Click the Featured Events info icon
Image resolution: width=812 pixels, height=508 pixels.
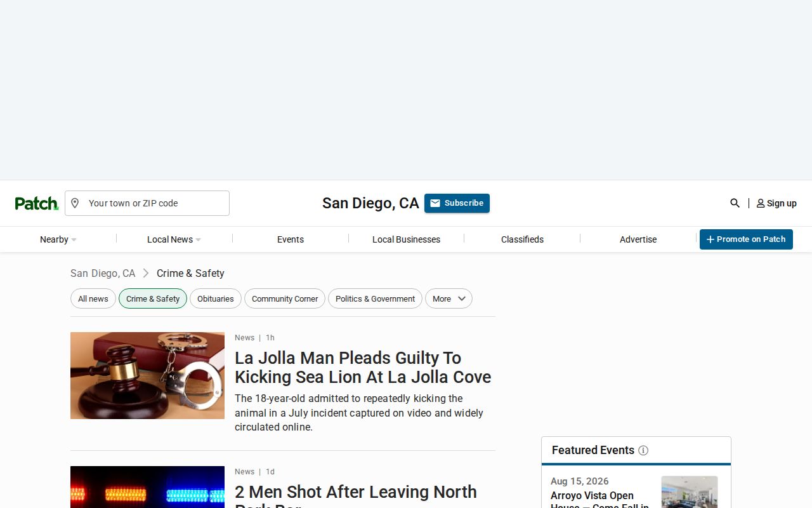643,450
